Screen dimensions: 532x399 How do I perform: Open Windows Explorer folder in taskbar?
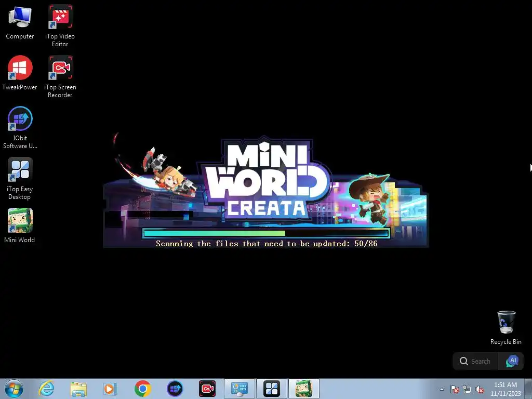(x=78, y=389)
